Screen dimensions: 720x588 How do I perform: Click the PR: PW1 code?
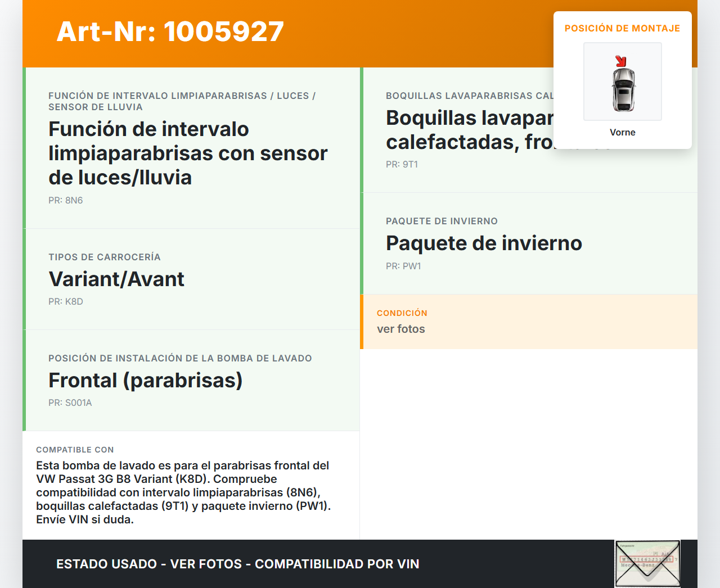pos(403,266)
